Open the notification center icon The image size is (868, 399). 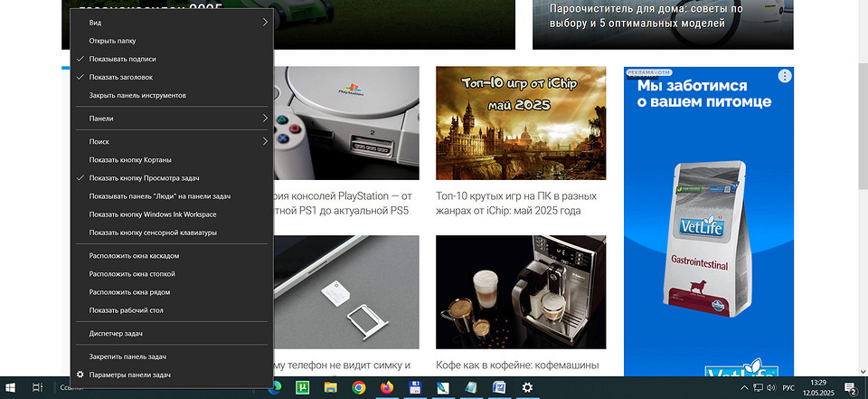click(850, 387)
